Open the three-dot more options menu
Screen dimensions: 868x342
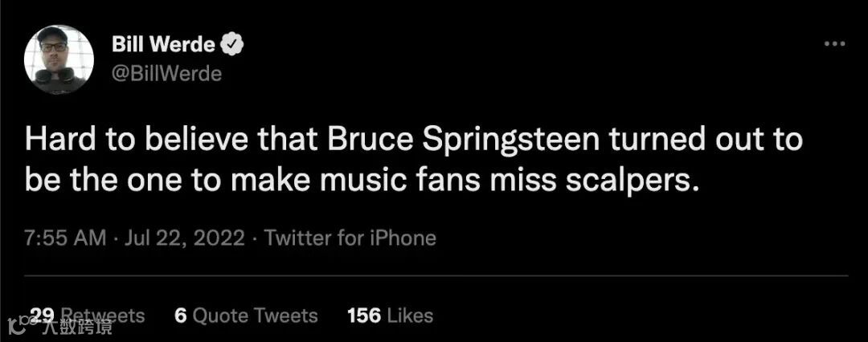[836, 45]
